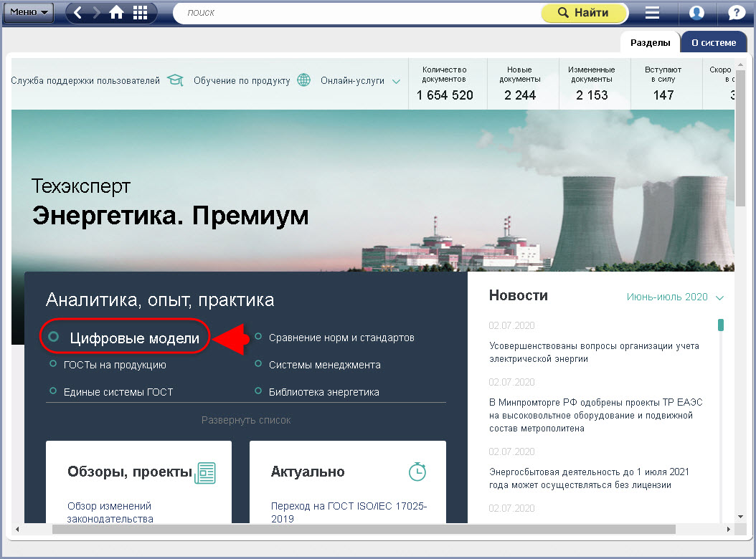
Task: Click the Новости heading
Action: tap(519, 295)
